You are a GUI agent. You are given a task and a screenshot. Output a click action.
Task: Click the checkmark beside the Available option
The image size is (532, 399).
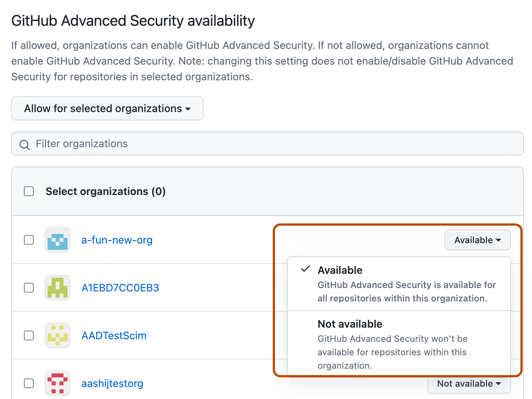click(x=306, y=269)
